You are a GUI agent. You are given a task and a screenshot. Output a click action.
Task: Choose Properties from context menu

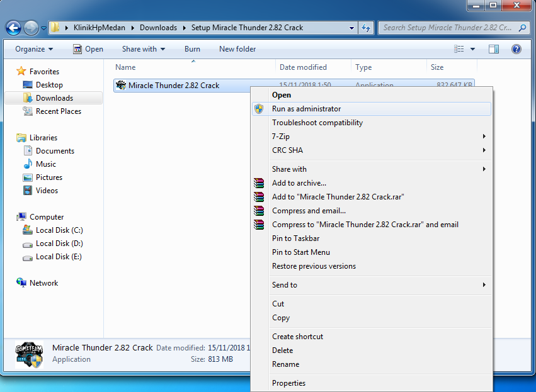pos(372,383)
